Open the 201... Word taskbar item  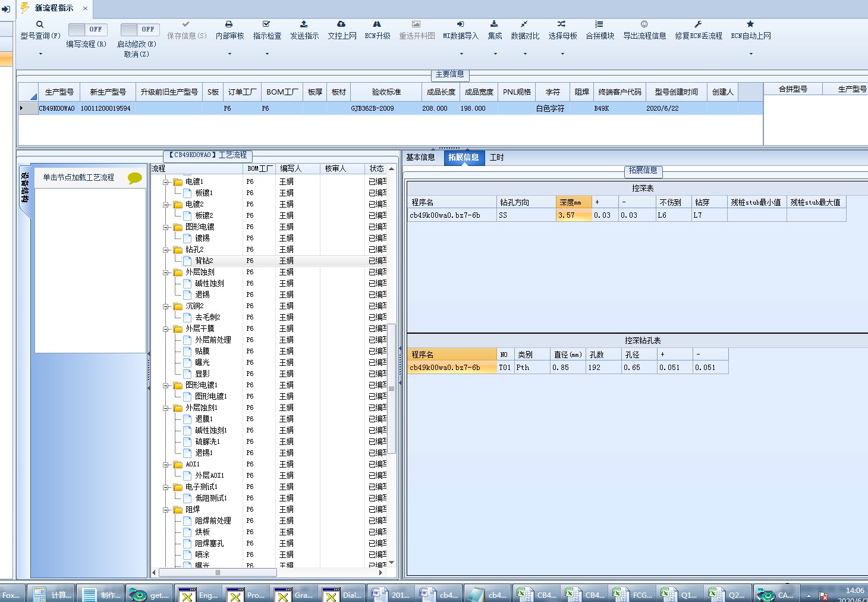[391, 595]
